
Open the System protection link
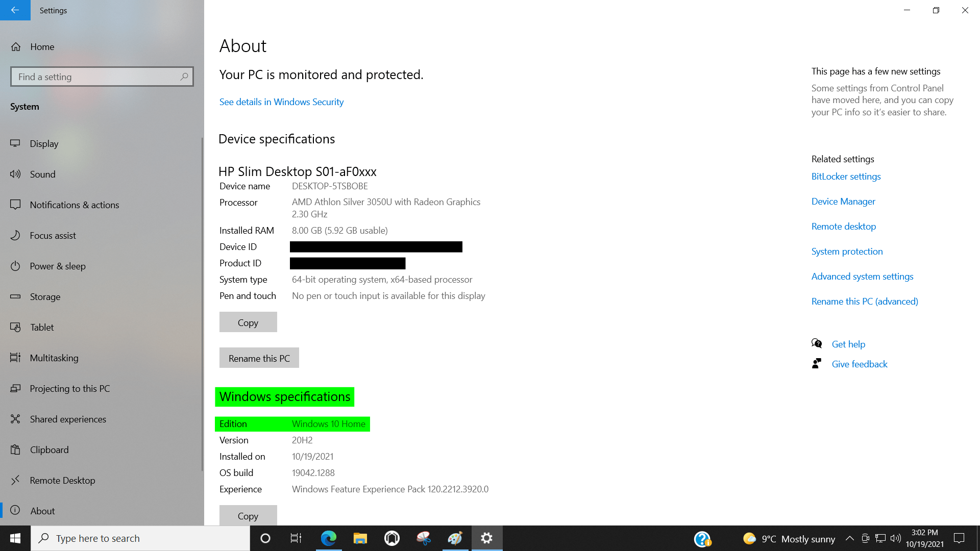[x=847, y=252]
